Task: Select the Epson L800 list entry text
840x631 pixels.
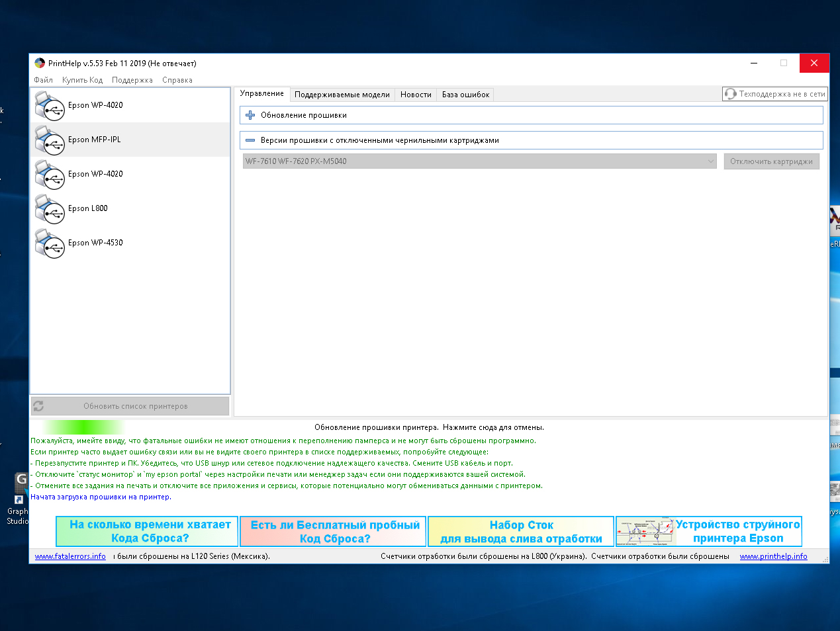Action: [x=88, y=208]
